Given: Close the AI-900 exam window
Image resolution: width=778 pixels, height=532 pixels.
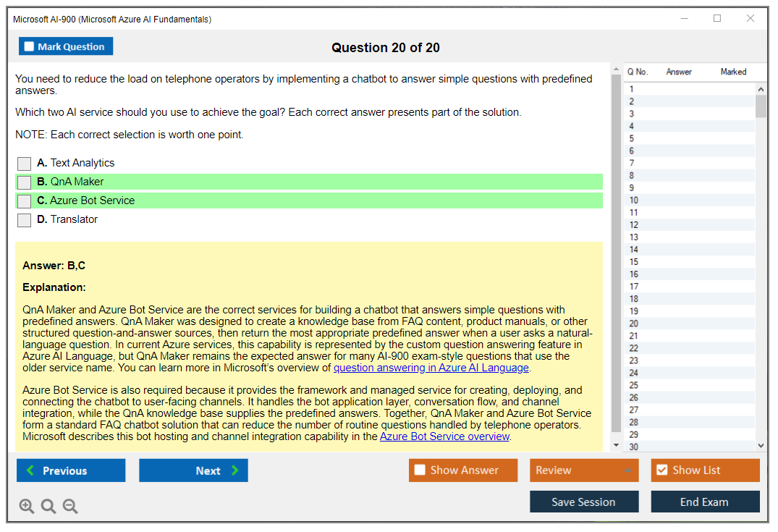Looking at the screenshot, I should 750,18.
